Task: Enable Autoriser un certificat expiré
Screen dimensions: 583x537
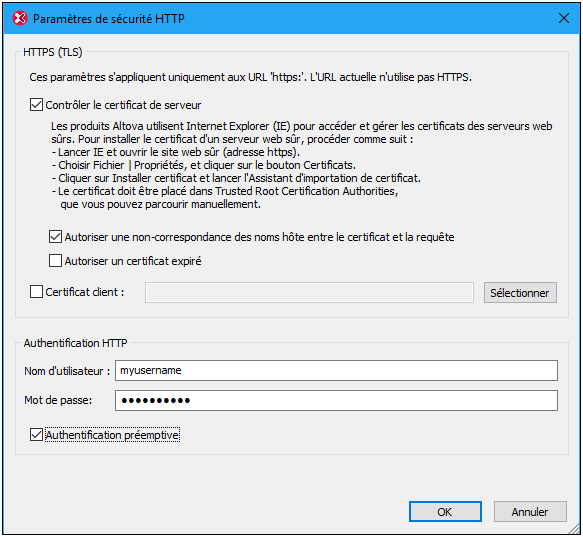Action: [55, 261]
